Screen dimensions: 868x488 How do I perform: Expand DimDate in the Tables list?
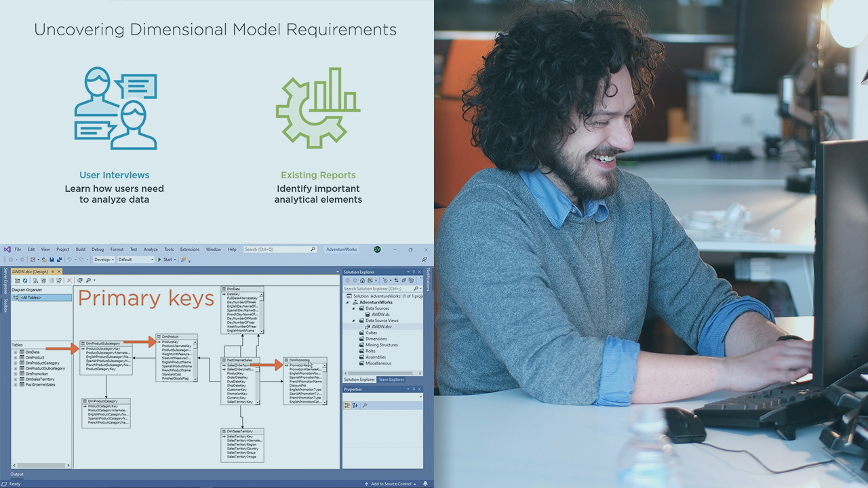click(x=16, y=352)
